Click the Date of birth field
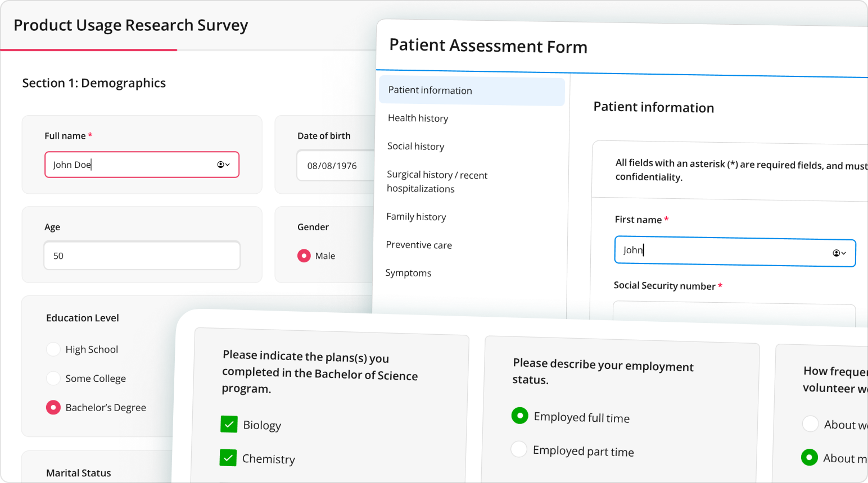868x483 pixels. click(336, 166)
